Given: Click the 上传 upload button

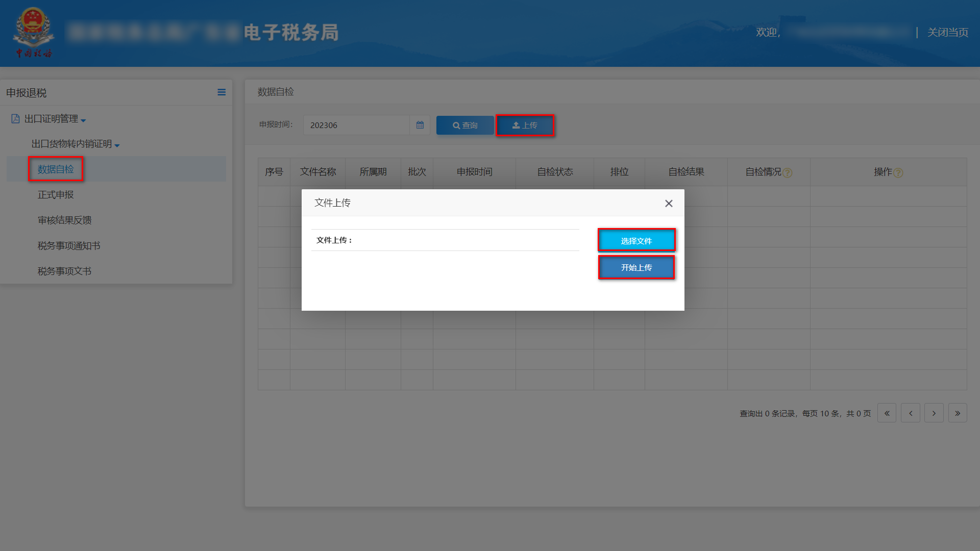Looking at the screenshot, I should click(x=525, y=125).
